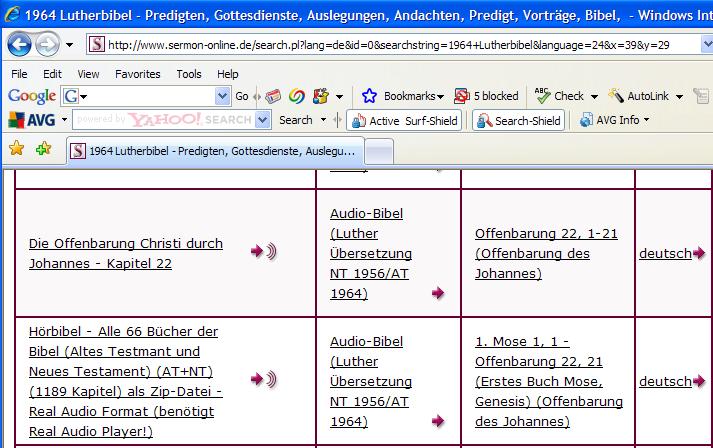The height and width of the screenshot is (448, 713).
Task: Toggle Search-Shield button
Action: click(x=519, y=121)
